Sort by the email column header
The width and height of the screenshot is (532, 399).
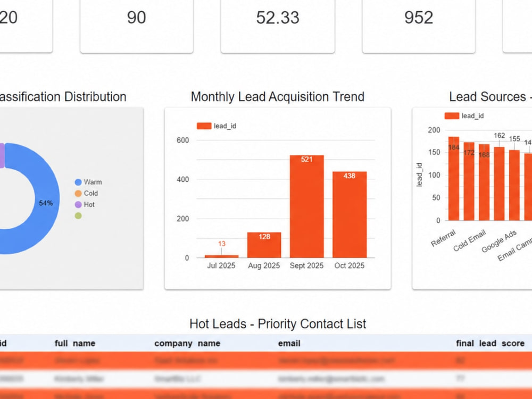(x=289, y=343)
